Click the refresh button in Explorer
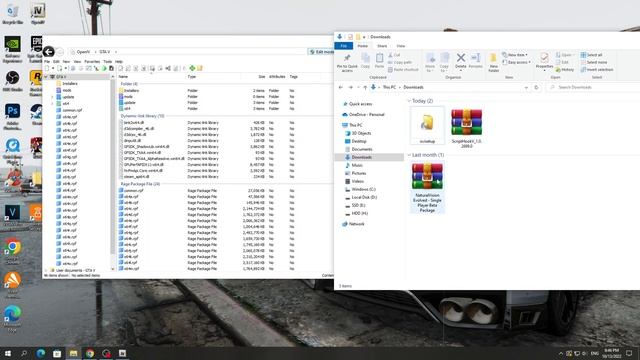This screenshot has height=360, width=640. pos(536,87)
